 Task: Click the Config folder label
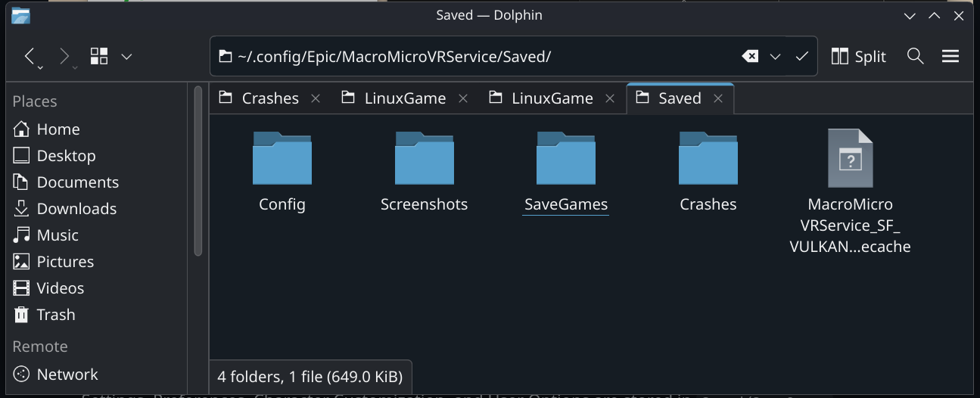[282, 204]
